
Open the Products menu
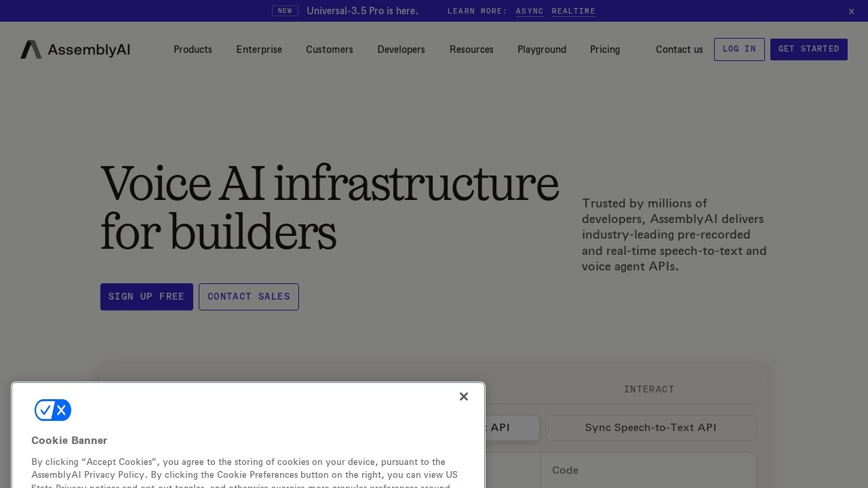(193, 49)
